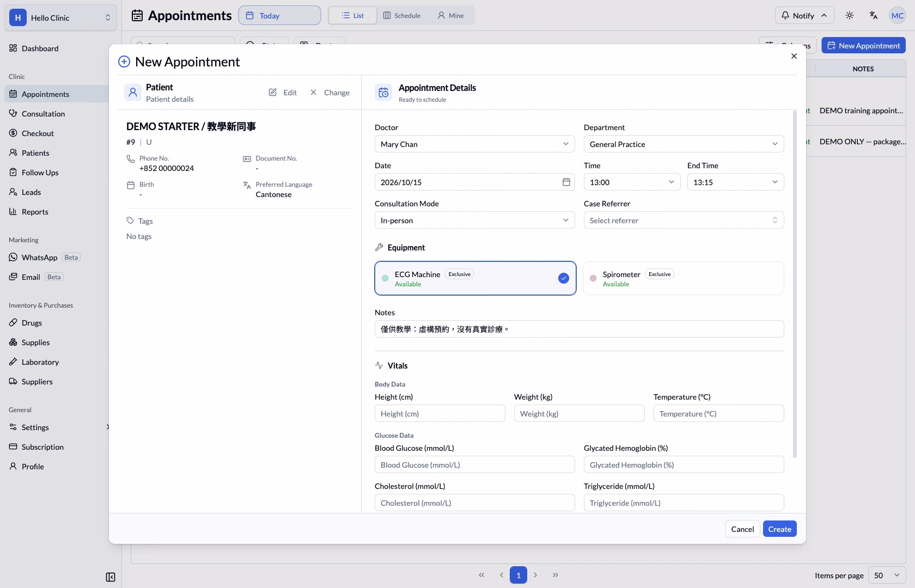
Task: Click the Height (cm) input field
Action: (x=440, y=413)
